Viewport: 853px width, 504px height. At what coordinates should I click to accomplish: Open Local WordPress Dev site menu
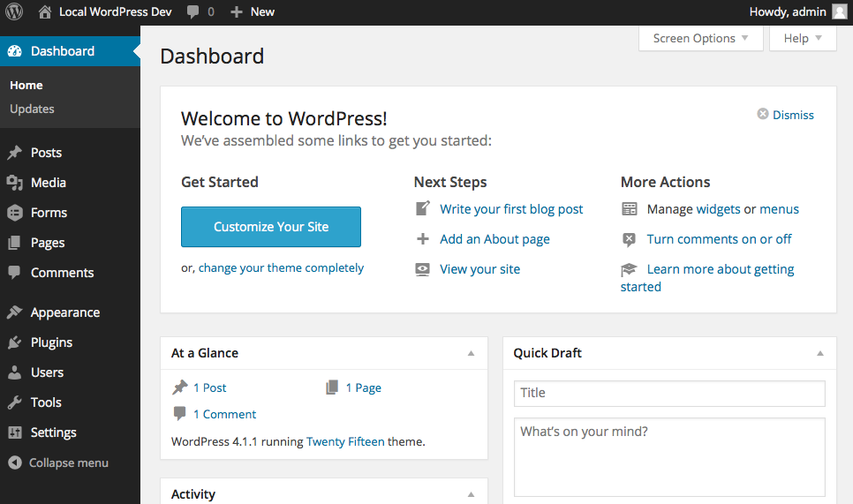tap(105, 12)
